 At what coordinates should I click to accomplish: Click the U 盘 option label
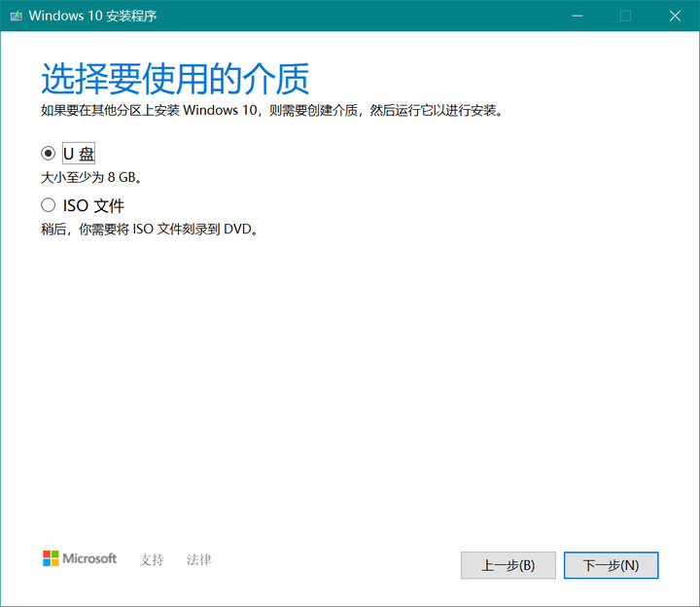tap(79, 154)
